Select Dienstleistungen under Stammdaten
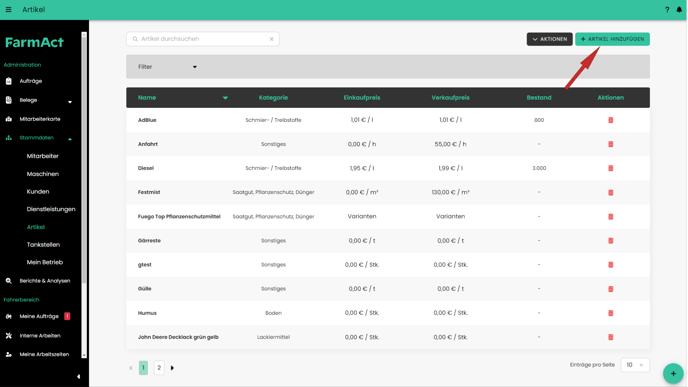The image size is (688, 387). pos(51,209)
